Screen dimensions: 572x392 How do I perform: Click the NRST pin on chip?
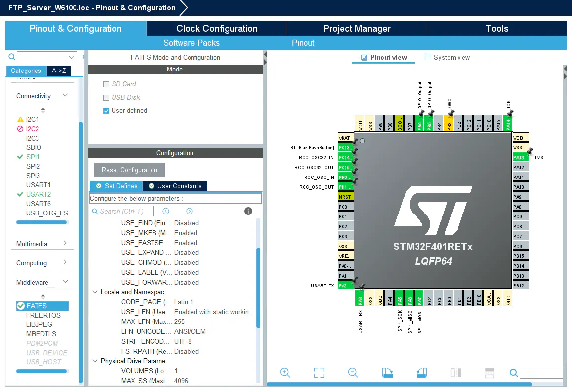[x=345, y=197]
